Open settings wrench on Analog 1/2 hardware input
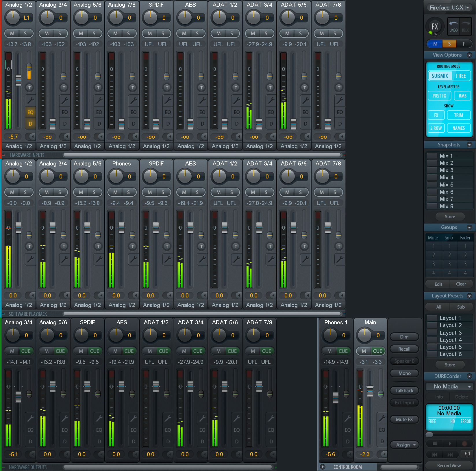Viewport: 476px width, 471px height. click(x=30, y=100)
